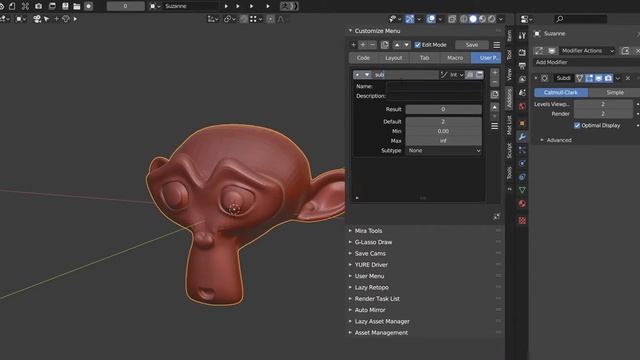This screenshot has width=640, height=360.
Task: Open the Object Constraints properties tab icon
Action: tap(522, 177)
